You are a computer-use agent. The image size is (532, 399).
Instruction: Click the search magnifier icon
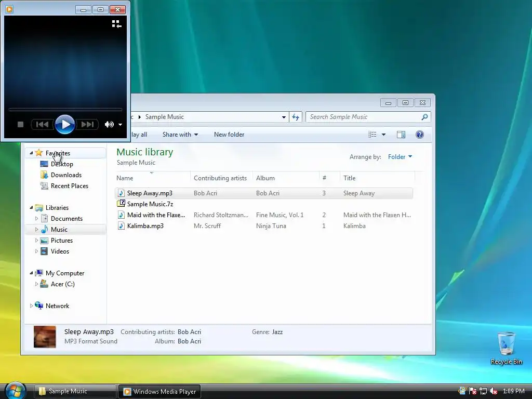[424, 117]
